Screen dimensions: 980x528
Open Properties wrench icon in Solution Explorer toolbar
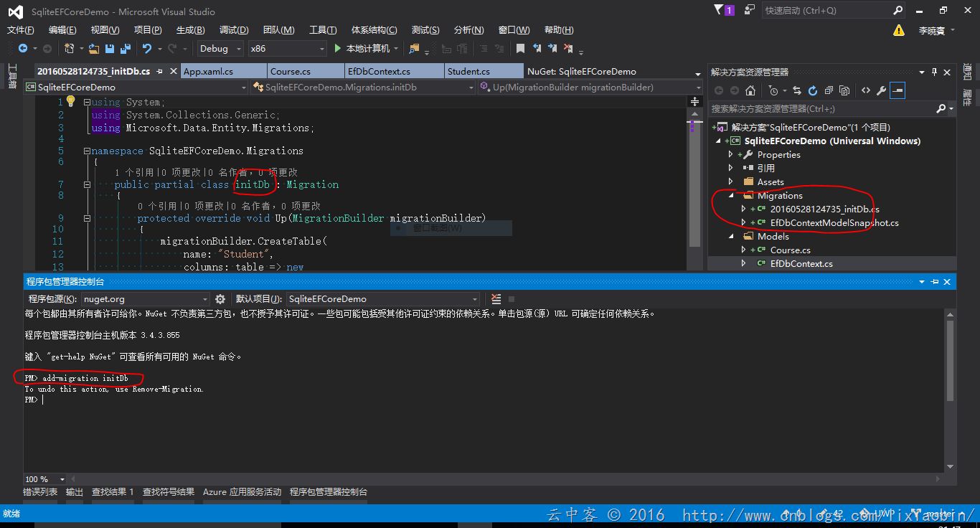(882, 91)
